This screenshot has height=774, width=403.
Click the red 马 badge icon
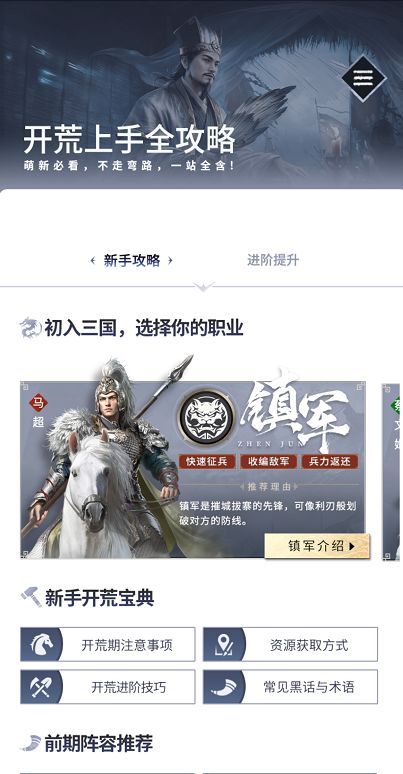pyautogui.click(x=38, y=403)
